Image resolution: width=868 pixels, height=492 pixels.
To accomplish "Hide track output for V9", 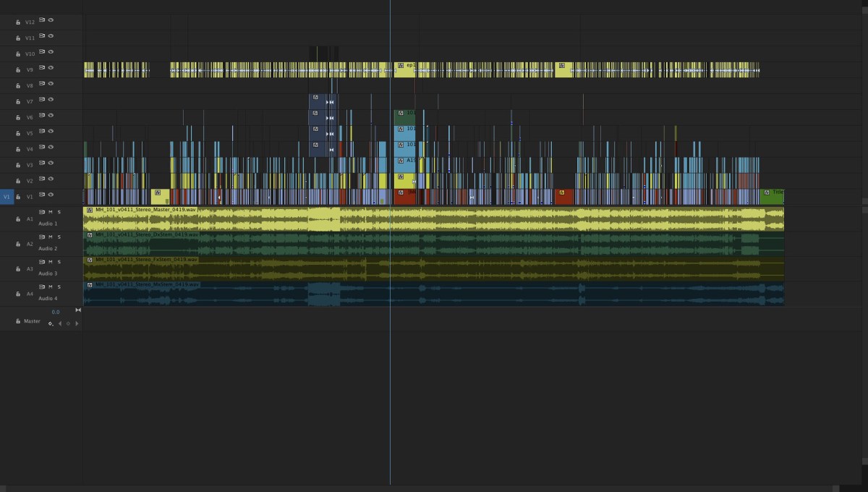I will coord(51,69).
